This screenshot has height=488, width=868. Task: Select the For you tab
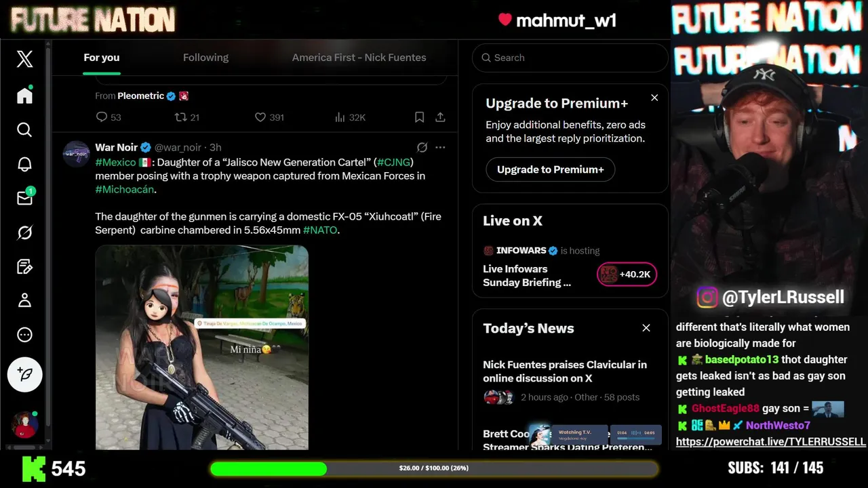tap(102, 58)
